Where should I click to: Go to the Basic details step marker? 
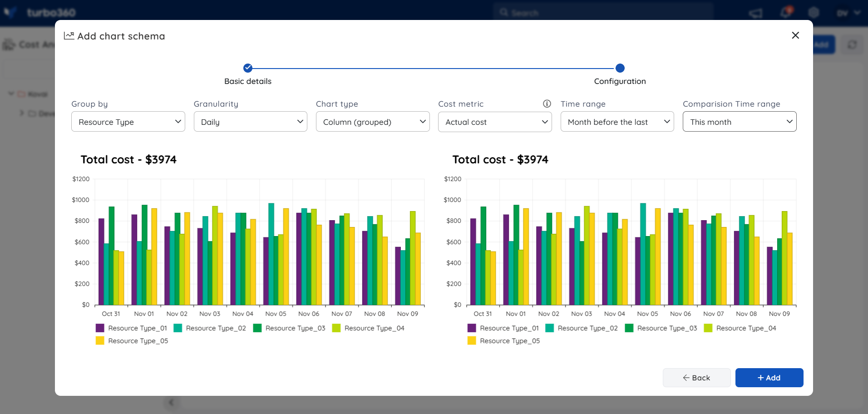click(x=248, y=68)
